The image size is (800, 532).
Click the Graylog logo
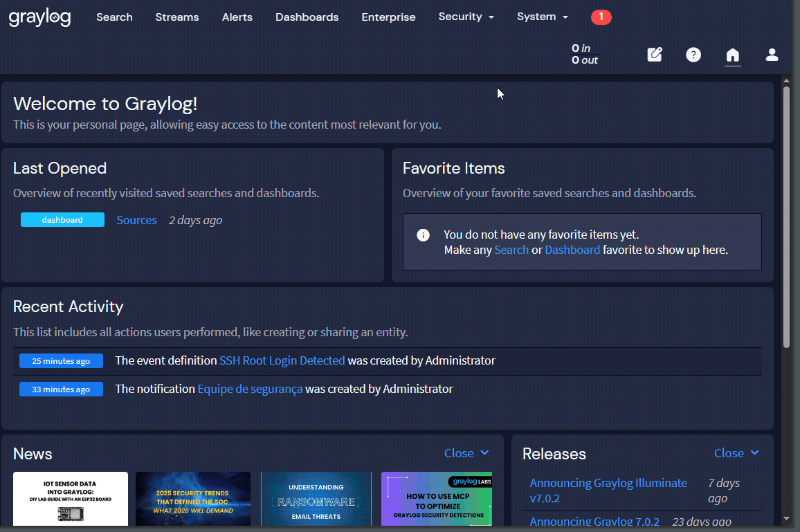point(39,17)
